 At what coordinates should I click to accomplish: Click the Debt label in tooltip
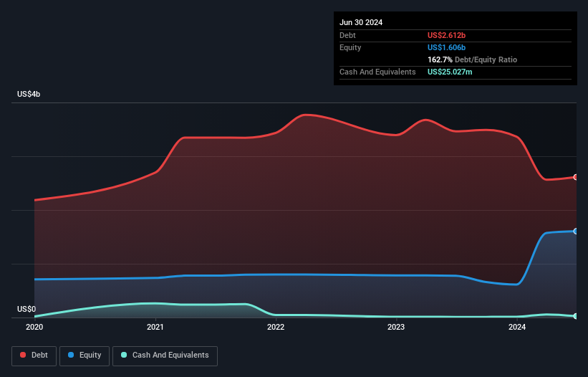click(x=347, y=35)
